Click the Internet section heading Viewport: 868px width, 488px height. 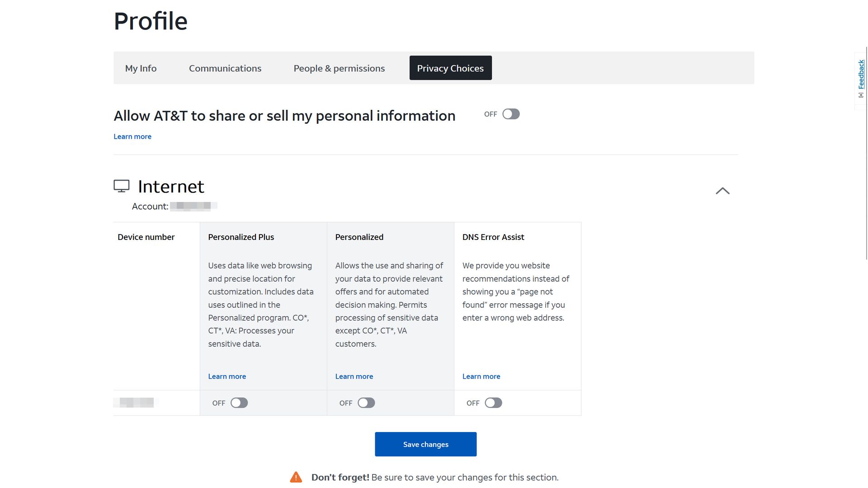171,187
